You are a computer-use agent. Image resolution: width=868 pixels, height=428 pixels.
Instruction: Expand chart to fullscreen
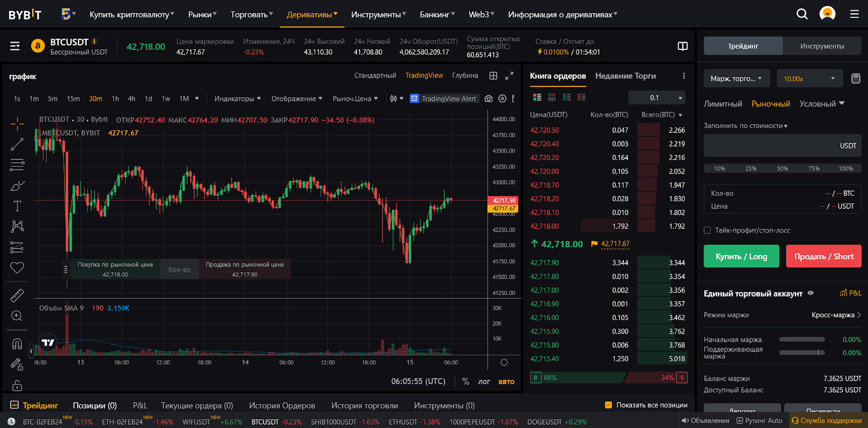point(509,76)
